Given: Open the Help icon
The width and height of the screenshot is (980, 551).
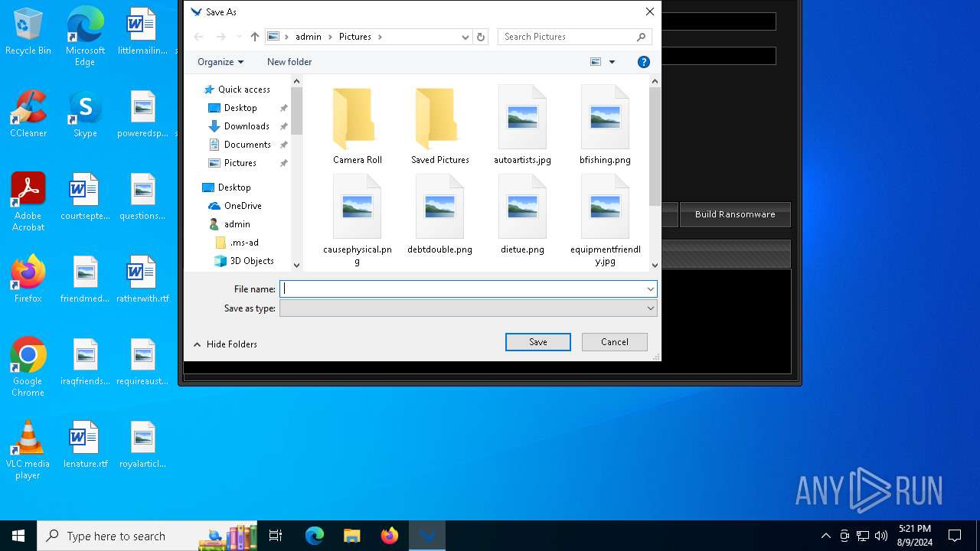Looking at the screenshot, I should pos(644,62).
